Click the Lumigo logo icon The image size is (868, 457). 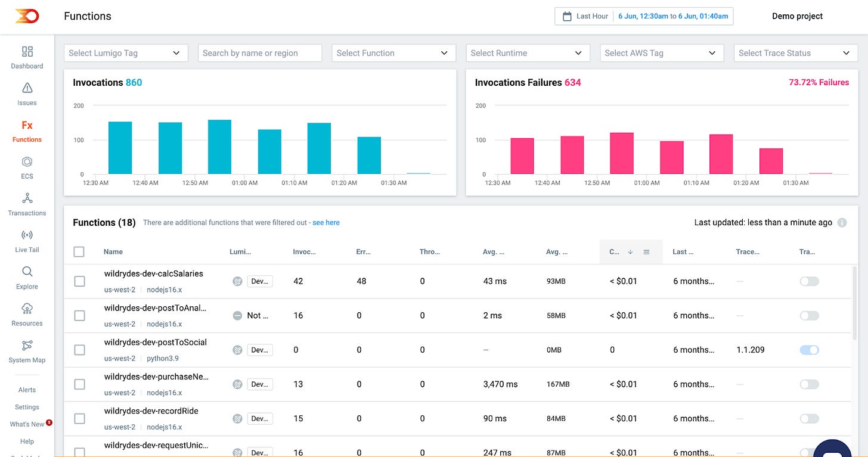tap(27, 16)
